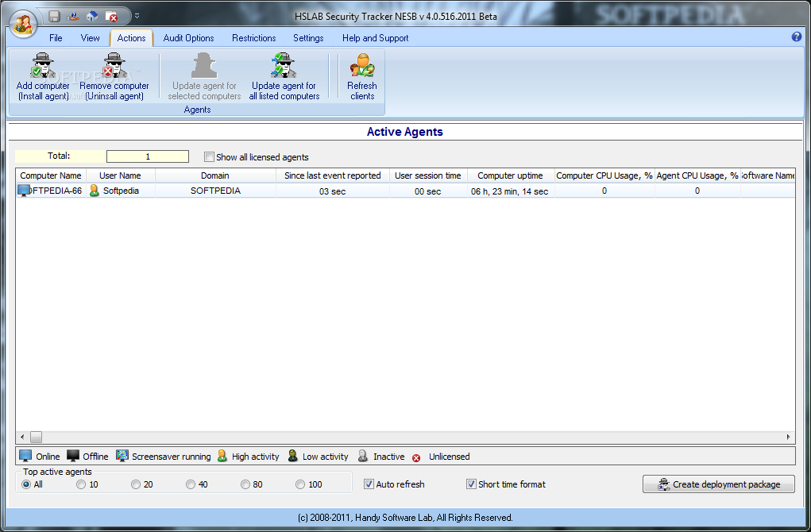Click the 03 sec last event cell
Image resolution: width=811 pixels, height=532 pixels.
click(333, 191)
